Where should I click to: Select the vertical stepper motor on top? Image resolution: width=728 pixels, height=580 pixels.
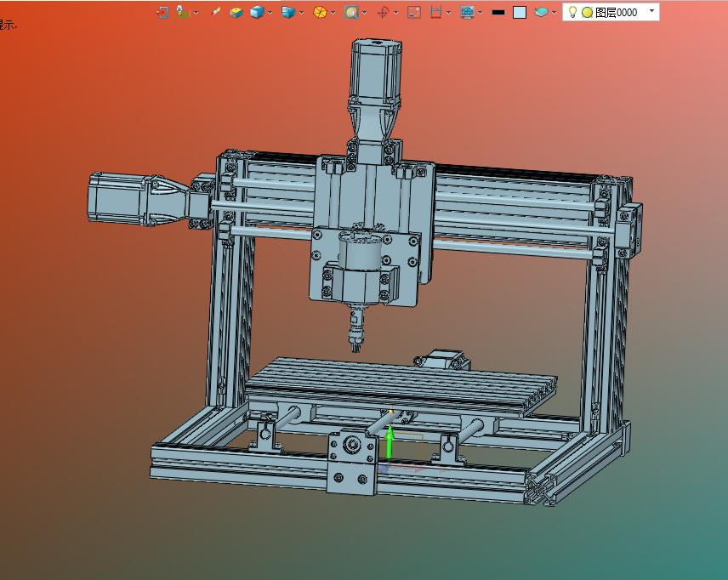(376, 74)
